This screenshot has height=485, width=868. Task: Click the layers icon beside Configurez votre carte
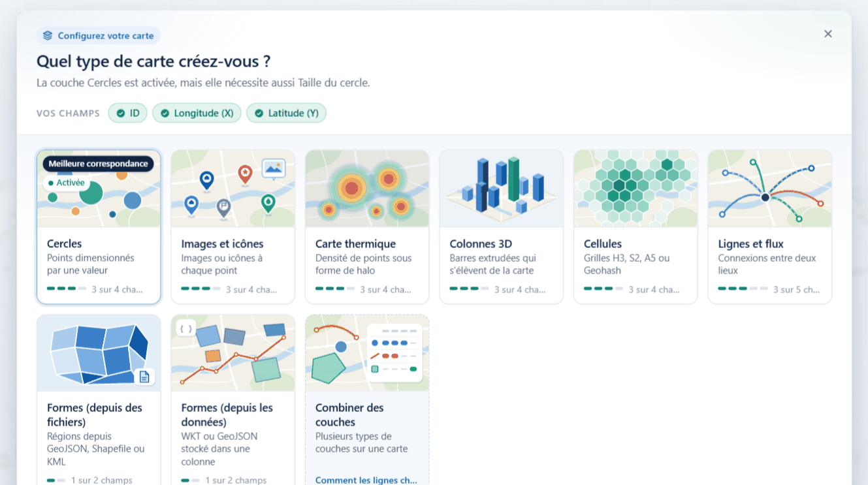click(48, 36)
